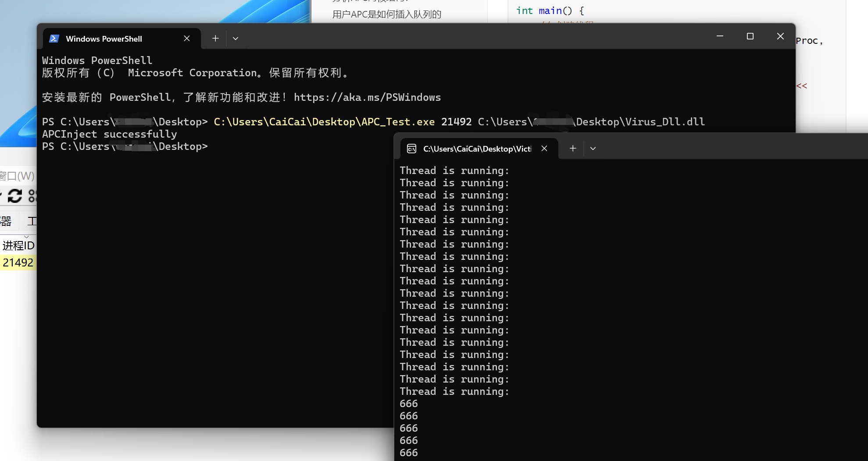
Task: Close the Victim console tab
Action: (x=544, y=149)
